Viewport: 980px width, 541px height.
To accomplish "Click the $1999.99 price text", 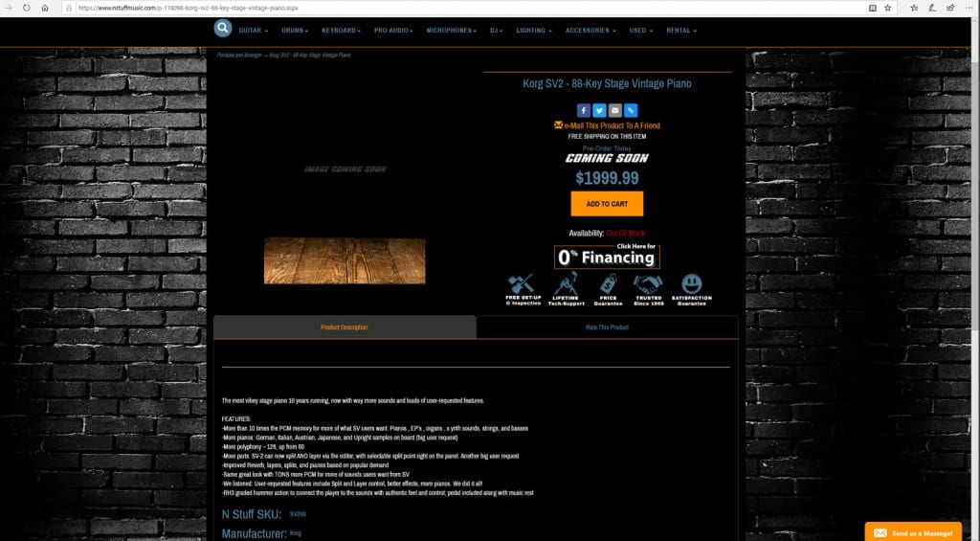I will click(x=607, y=178).
